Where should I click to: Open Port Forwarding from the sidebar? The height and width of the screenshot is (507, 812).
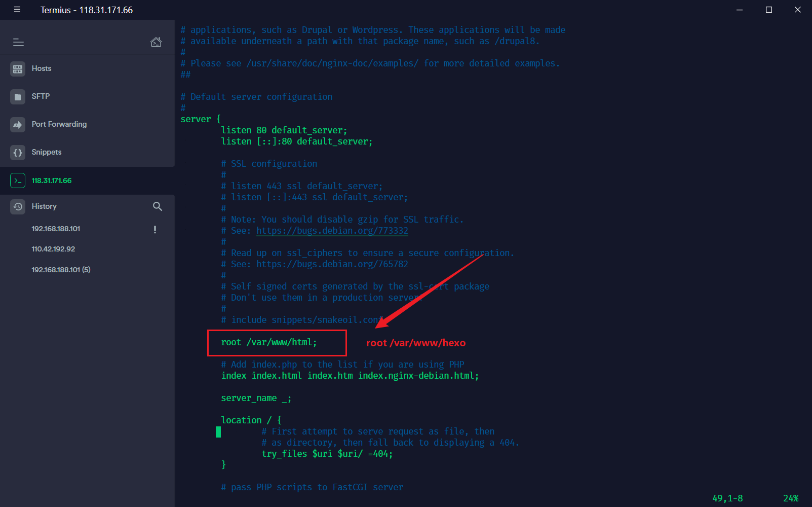[18, 124]
